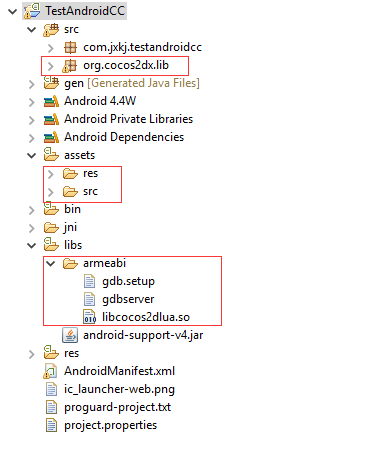Expand the com.jxkj.testandroidcc package
The width and height of the screenshot is (370, 463).
point(51,48)
